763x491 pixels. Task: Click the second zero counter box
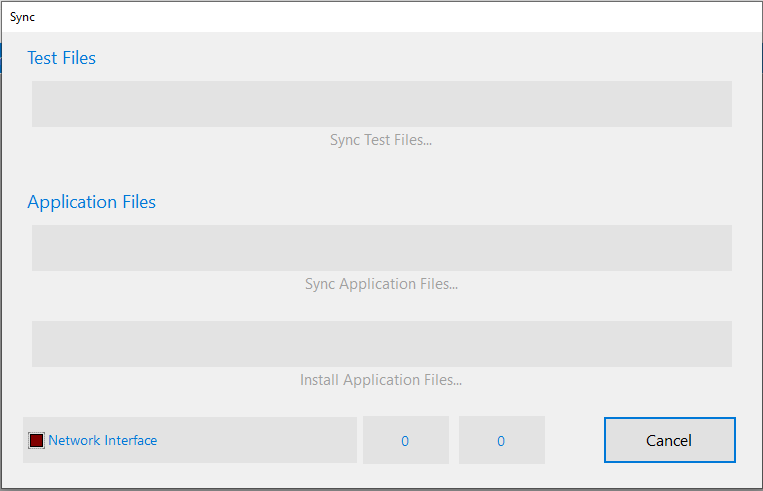pos(502,440)
